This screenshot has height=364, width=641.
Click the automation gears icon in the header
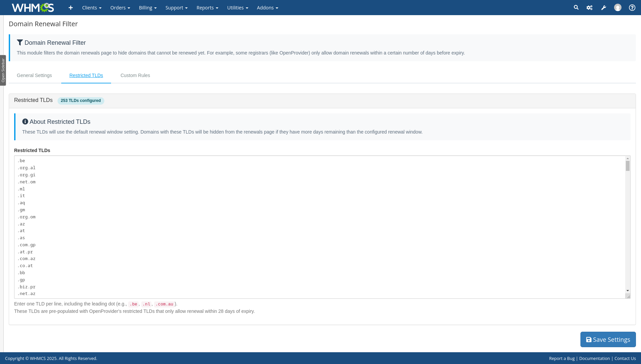click(590, 8)
